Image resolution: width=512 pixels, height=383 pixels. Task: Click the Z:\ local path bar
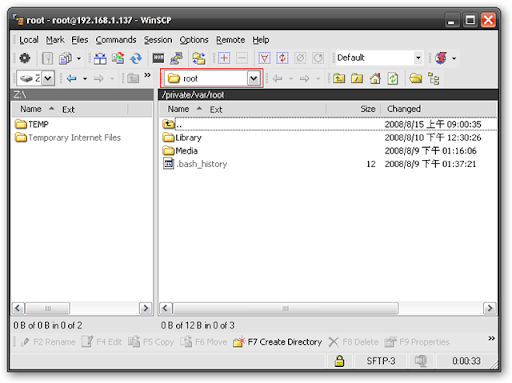(x=82, y=95)
